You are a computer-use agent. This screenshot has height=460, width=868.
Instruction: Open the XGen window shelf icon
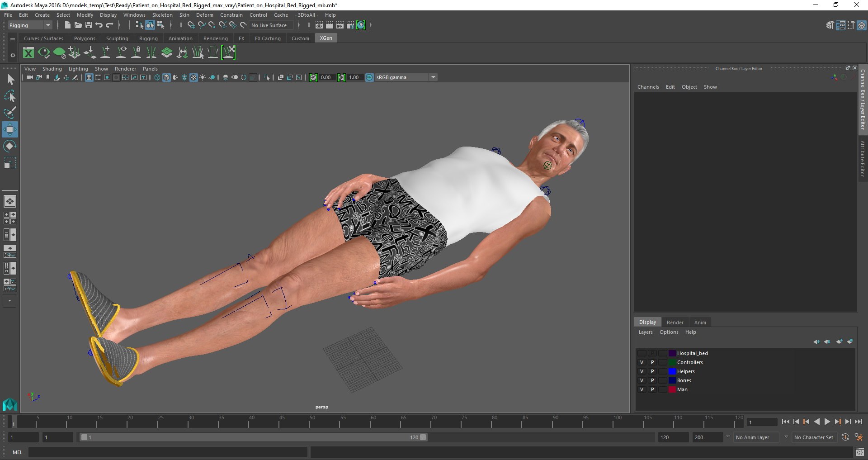[x=28, y=53]
